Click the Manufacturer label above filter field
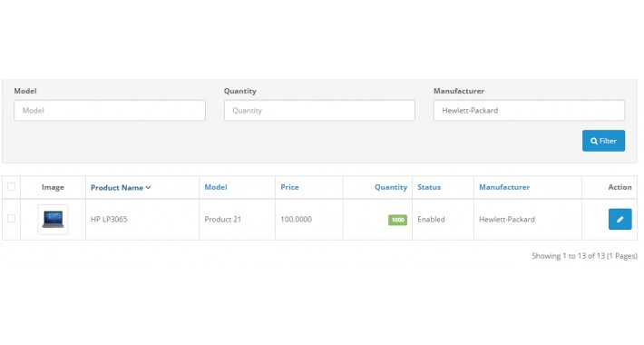644x345 pixels. point(459,91)
